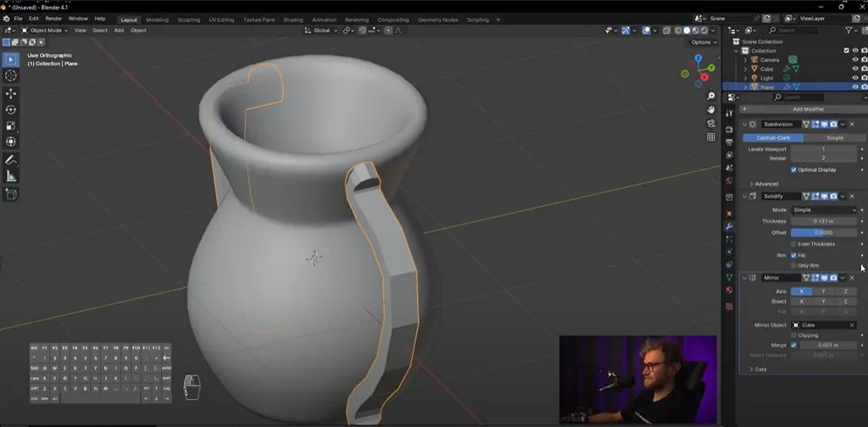Click the viewport zoom magnifier icon
Viewport: 868px width, 427px height.
(711, 97)
